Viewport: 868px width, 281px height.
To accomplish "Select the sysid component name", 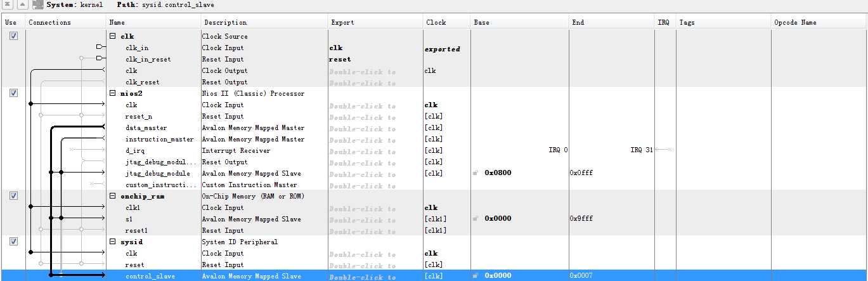I will tap(131, 242).
